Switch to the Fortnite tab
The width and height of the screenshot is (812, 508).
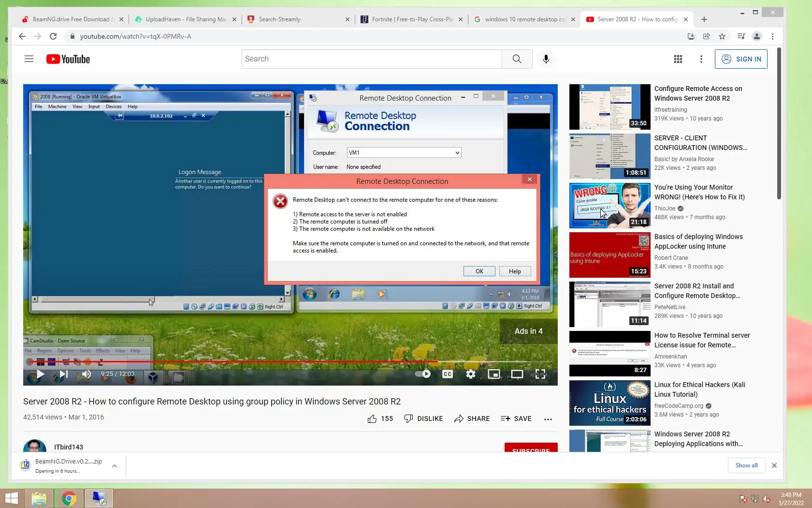411,19
